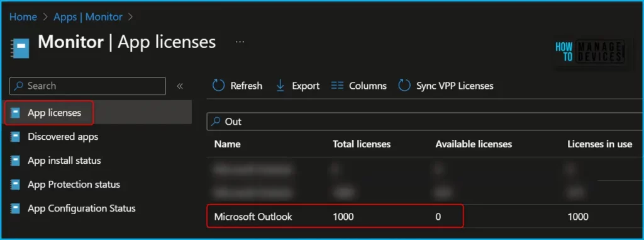Image resolution: width=644 pixels, height=240 pixels.
Task: Open App install status page
Action: tap(64, 161)
